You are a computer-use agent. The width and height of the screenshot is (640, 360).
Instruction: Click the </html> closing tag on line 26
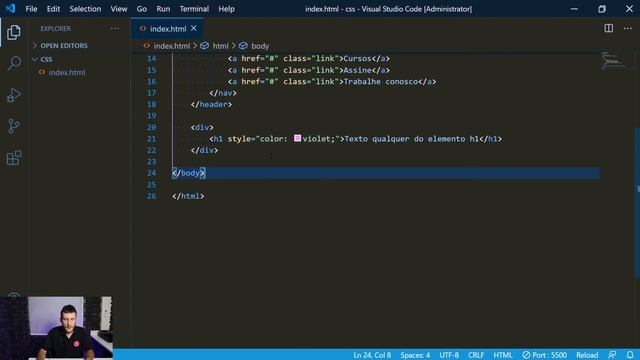pyautogui.click(x=188, y=196)
